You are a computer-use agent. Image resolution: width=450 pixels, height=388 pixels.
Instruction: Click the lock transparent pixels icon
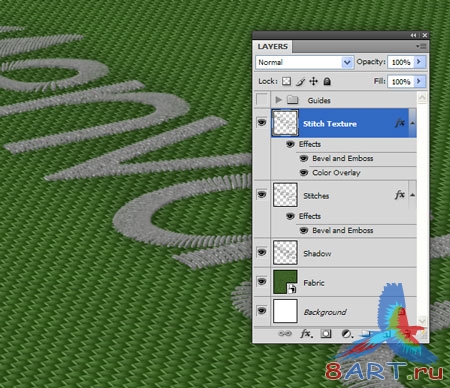(x=286, y=81)
